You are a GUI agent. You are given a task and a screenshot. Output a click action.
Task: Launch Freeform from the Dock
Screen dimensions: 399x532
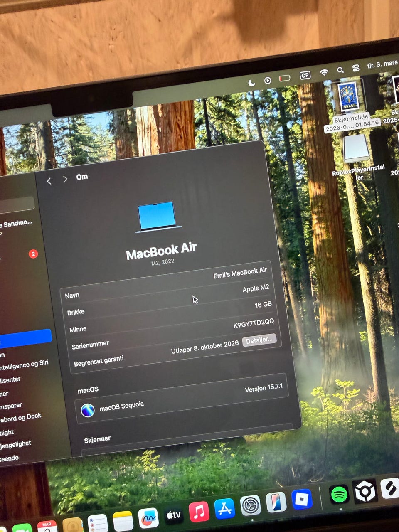(x=148, y=518)
